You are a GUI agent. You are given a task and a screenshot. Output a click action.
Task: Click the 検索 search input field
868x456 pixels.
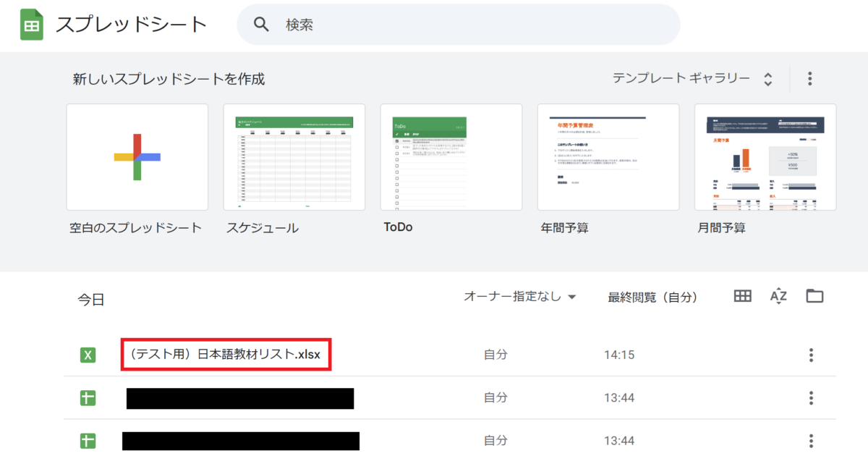470,25
